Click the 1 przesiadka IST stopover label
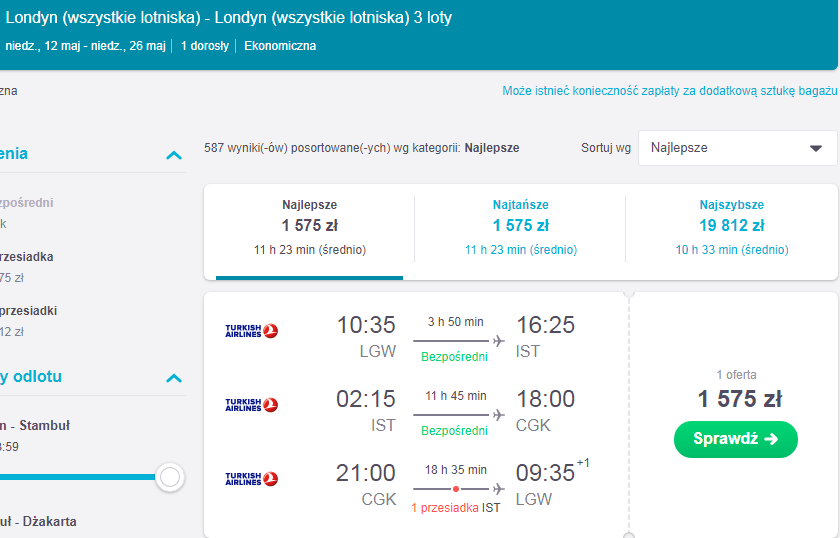840x538 pixels. [455, 507]
